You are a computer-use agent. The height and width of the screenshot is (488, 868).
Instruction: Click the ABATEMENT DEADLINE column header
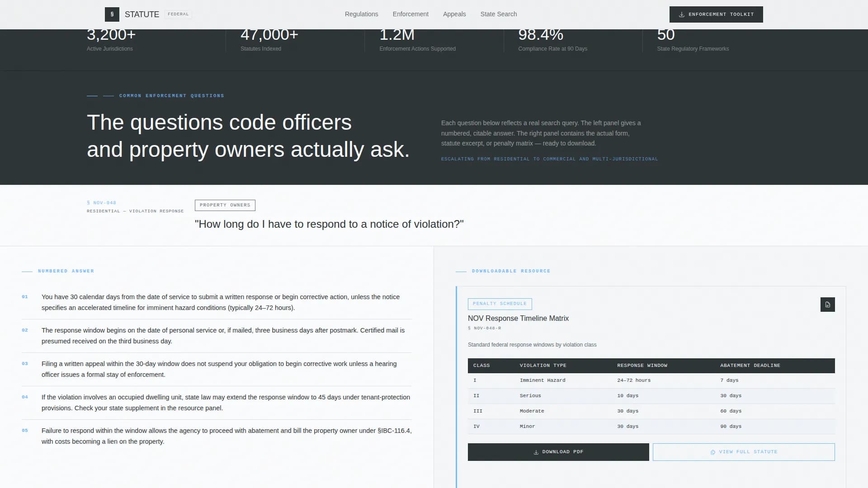tap(750, 366)
